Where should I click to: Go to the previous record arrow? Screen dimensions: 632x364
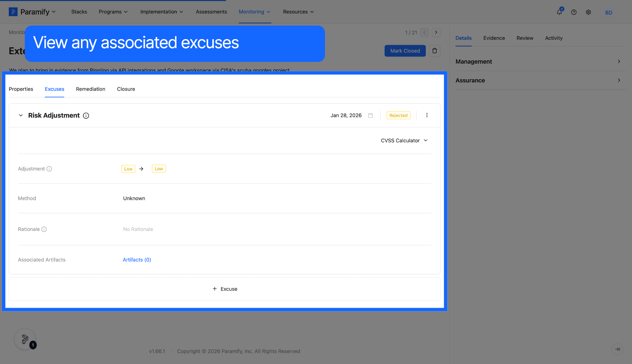point(424,32)
